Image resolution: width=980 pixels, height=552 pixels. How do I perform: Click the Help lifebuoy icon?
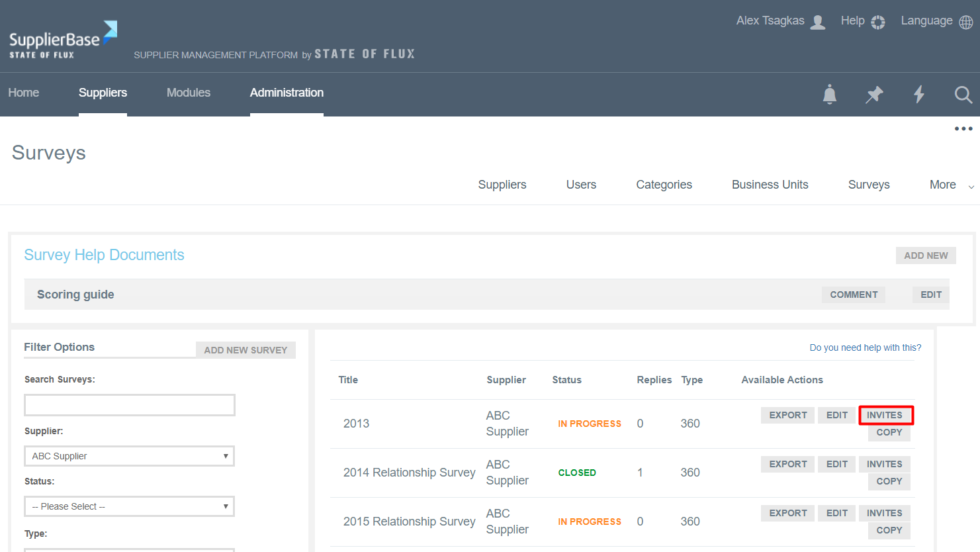point(877,23)
